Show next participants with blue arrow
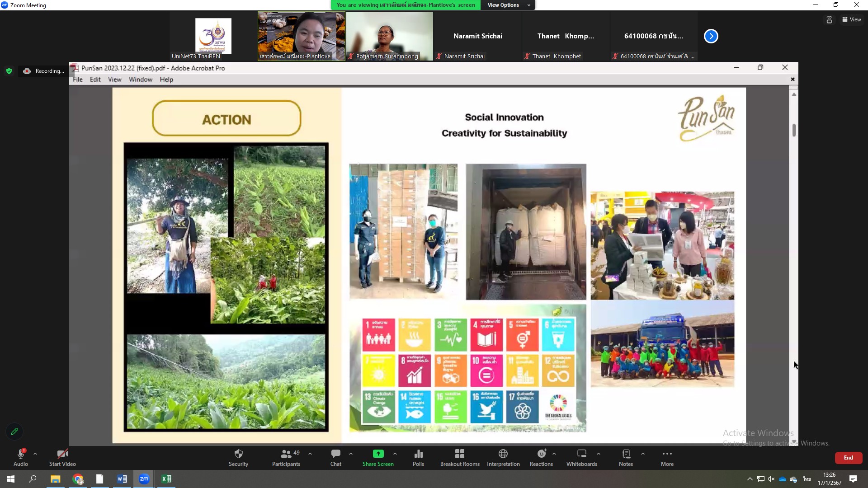Image resolution: width=868 pixels, height=488 pixels. 711,36
